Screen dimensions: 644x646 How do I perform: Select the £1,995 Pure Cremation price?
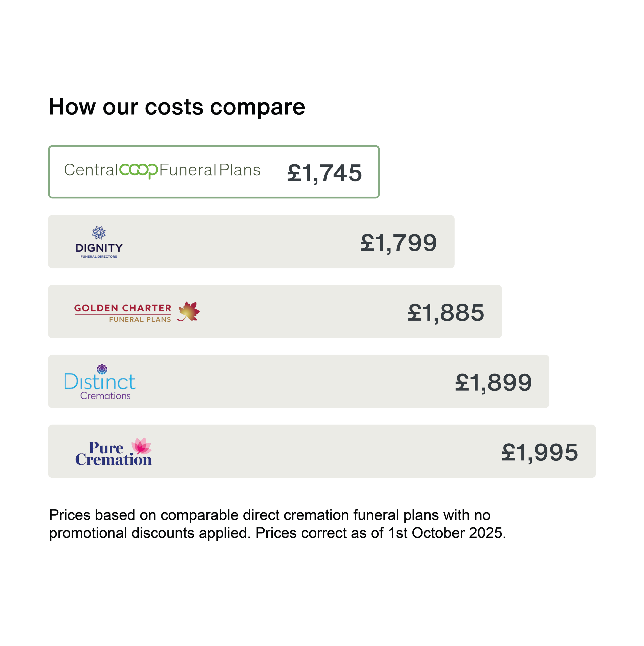click(x=540, y=452)
